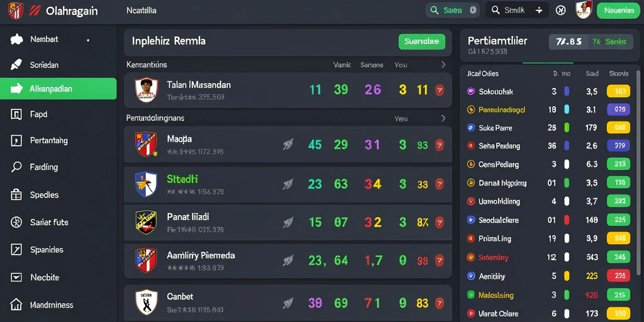Click the Spedies gift box icon
The height and width of the screenshot is (322, 644).
pyautogui.click(x=16, y=195)
